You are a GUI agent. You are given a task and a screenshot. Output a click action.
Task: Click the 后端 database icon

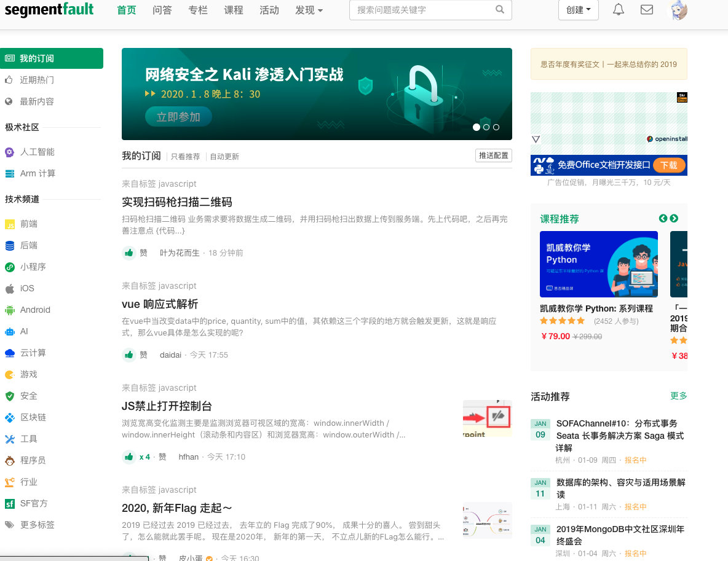pyautogui.click(x=9, y=246)
